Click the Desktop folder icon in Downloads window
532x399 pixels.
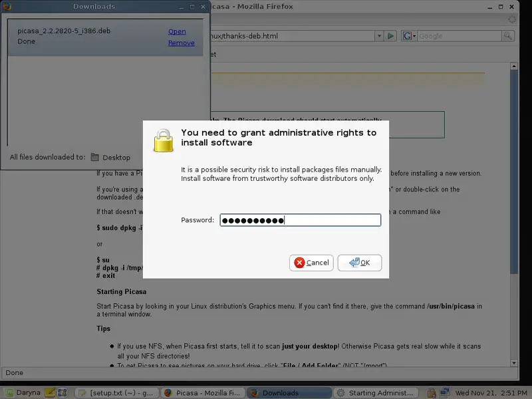click(95, 157)
